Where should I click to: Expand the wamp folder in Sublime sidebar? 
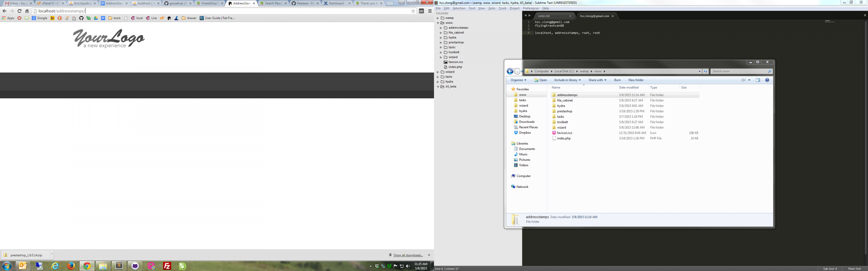pyautogui.click(x=438, y=18)
